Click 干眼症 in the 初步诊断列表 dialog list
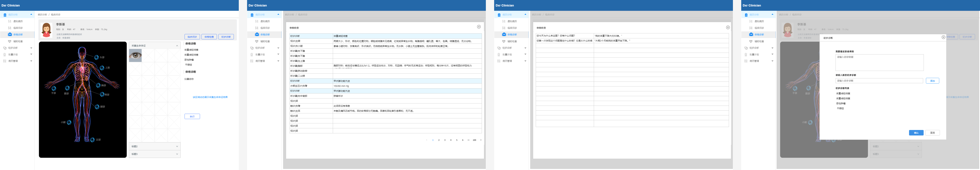This screenshot has width=980, height=170. click(840, 108)
